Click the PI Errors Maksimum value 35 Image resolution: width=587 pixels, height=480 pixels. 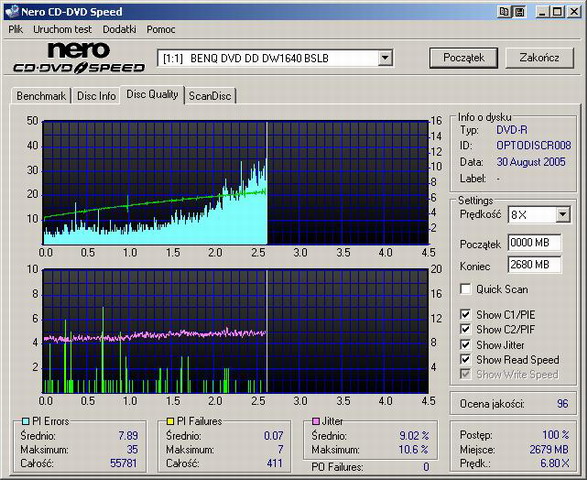132,449
